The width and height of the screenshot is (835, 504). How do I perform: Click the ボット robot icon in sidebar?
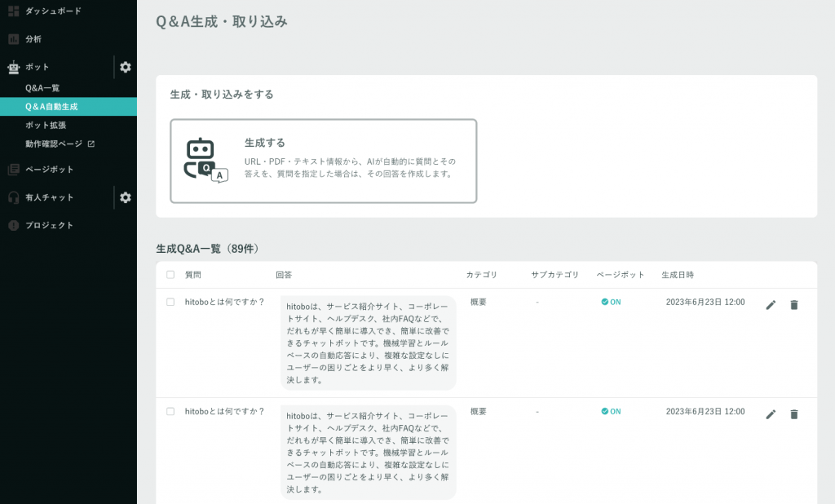tap(13, 67)
